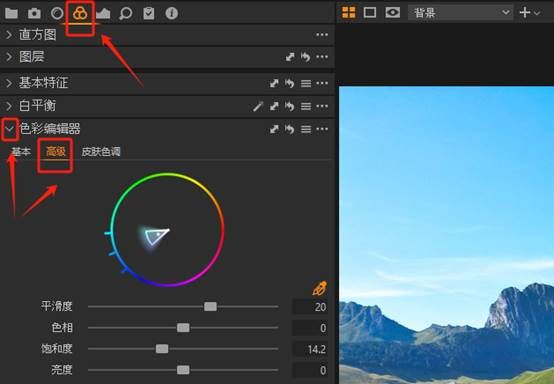Click the 色相 value field
The height and width of the screenshot is (384, 554).
(311, 328)
